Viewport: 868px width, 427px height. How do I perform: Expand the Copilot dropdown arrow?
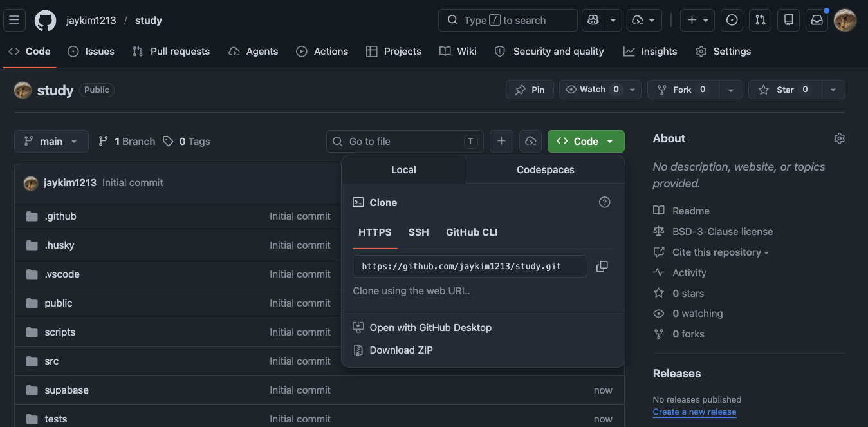[613, 21]
